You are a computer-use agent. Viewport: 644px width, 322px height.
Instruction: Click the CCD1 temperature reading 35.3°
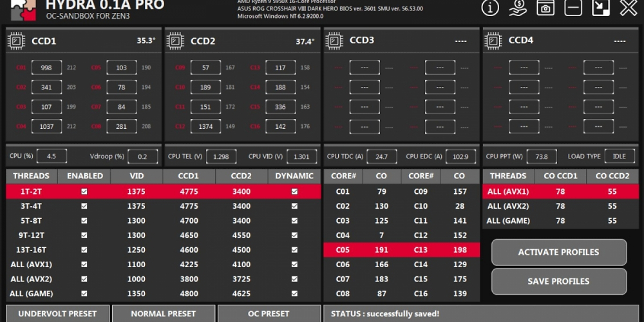[146, 41]
